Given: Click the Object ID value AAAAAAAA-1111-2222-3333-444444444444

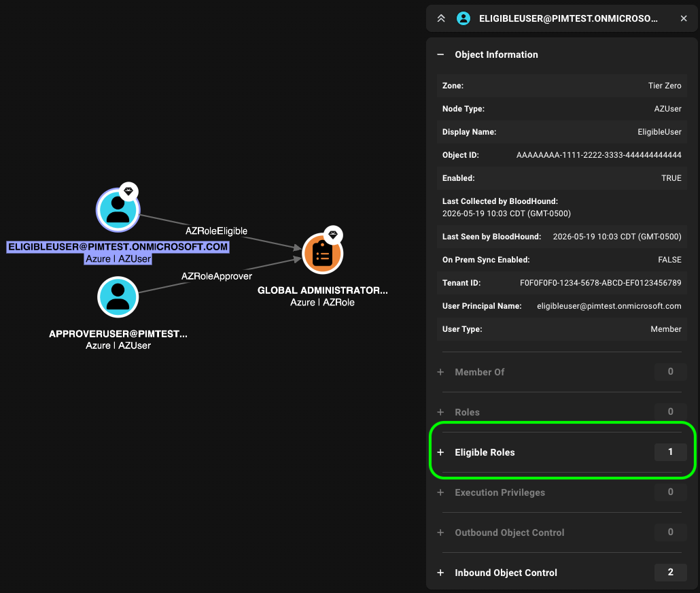Looking at the screenshot, I should pyautogui.click(x=599, y=155).
